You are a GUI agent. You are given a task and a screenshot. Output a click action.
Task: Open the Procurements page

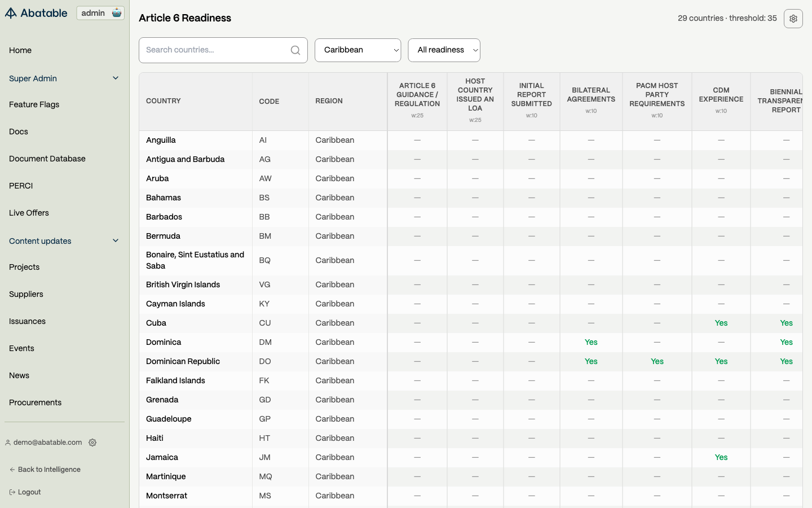[x=35, y=402]
